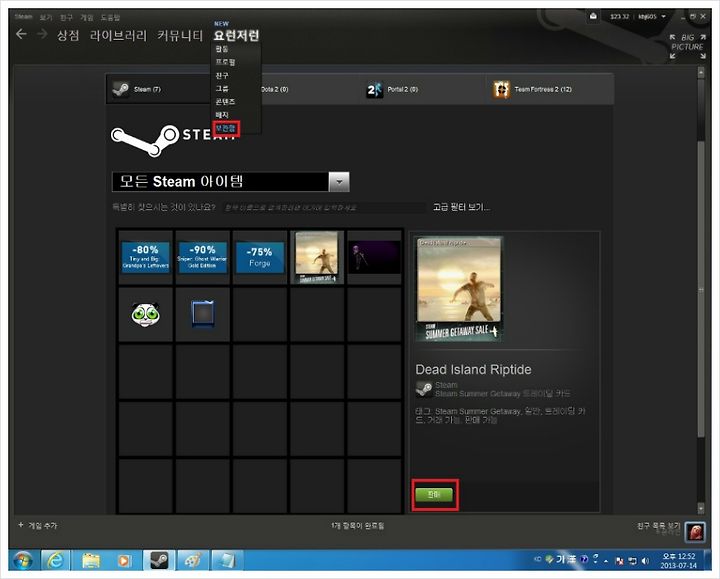720x579 pixels.
Task: Show hidden tray icons arrow
Action: [607, 561]
